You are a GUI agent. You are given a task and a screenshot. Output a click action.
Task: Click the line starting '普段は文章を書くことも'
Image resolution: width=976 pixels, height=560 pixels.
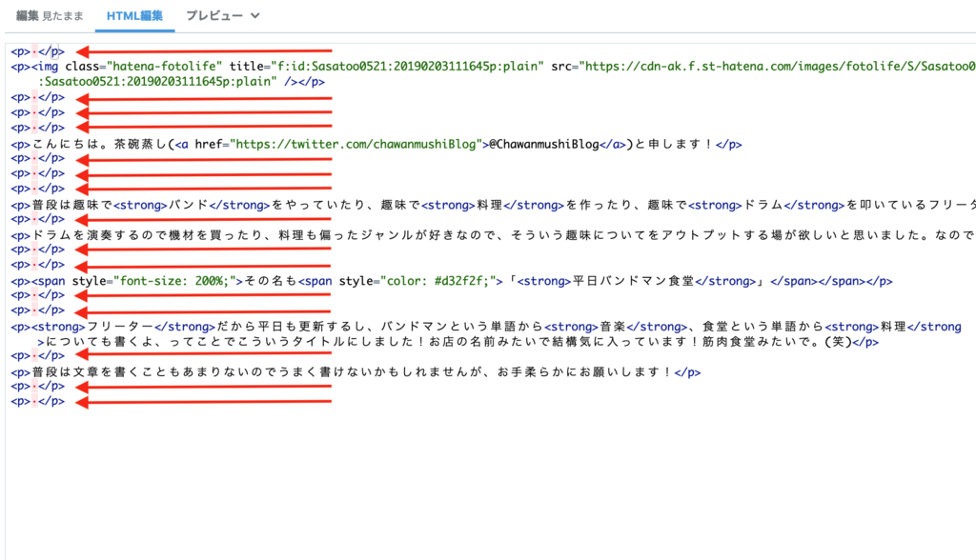point(356,372)
